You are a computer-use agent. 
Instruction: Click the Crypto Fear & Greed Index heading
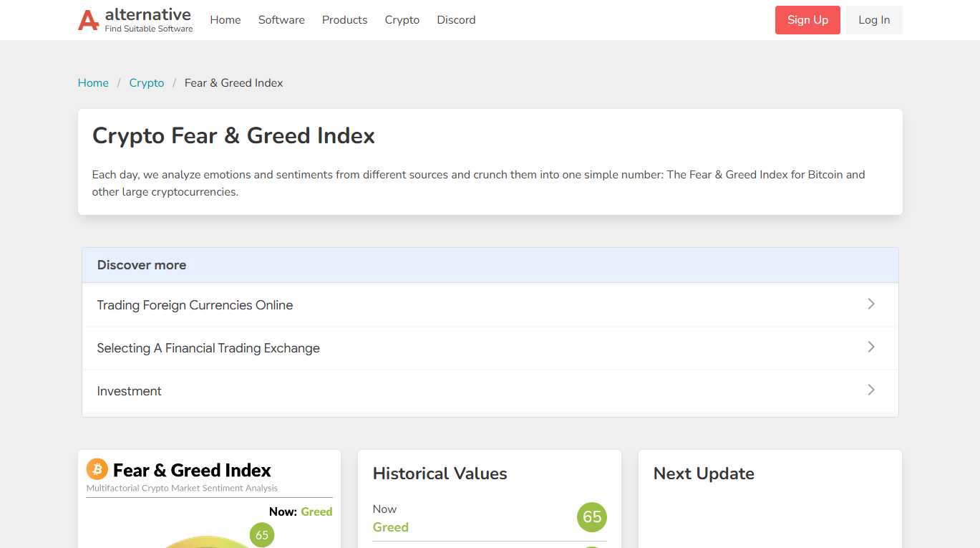pyautogui.click(x=233, y=135)
